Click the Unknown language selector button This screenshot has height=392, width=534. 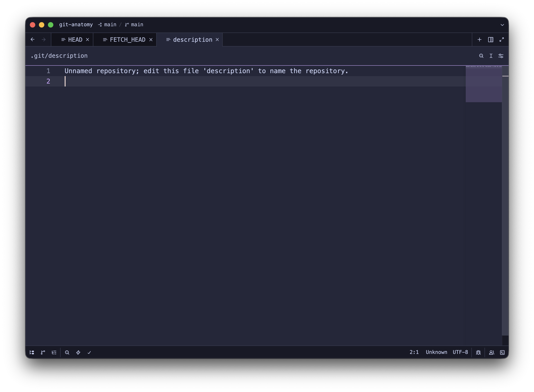436,352
